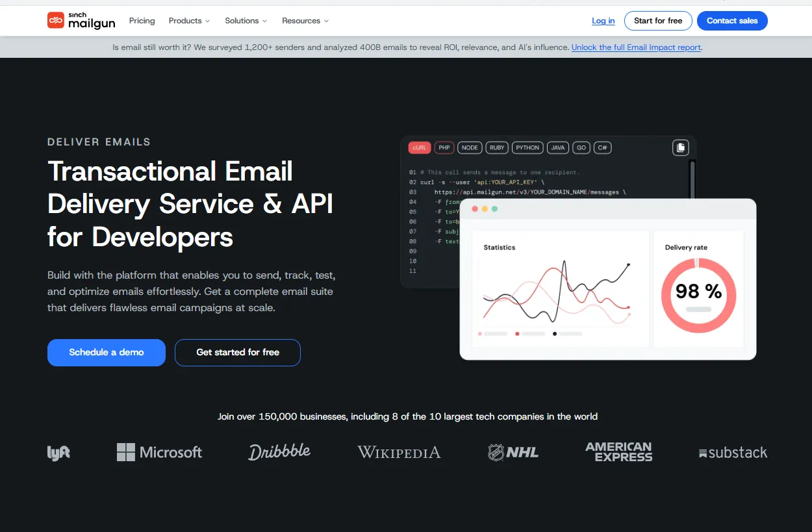Select the RUBY language option
812x532 pixels.
[496, 147]
